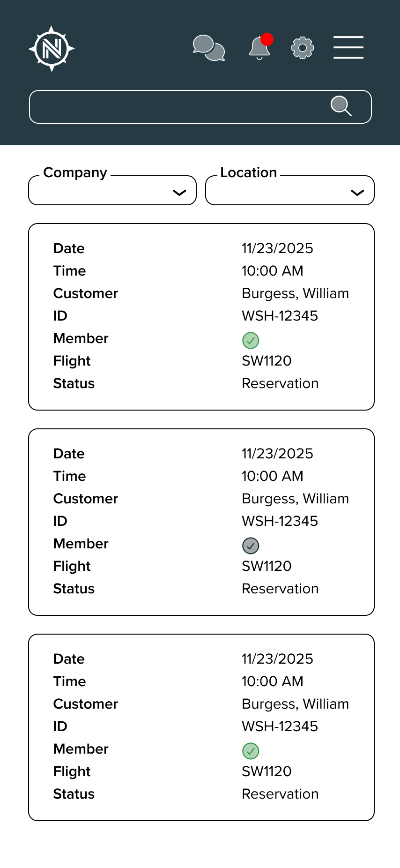Click Reservation status in first card
Screen dimensions: 400x868
(280, 383)
